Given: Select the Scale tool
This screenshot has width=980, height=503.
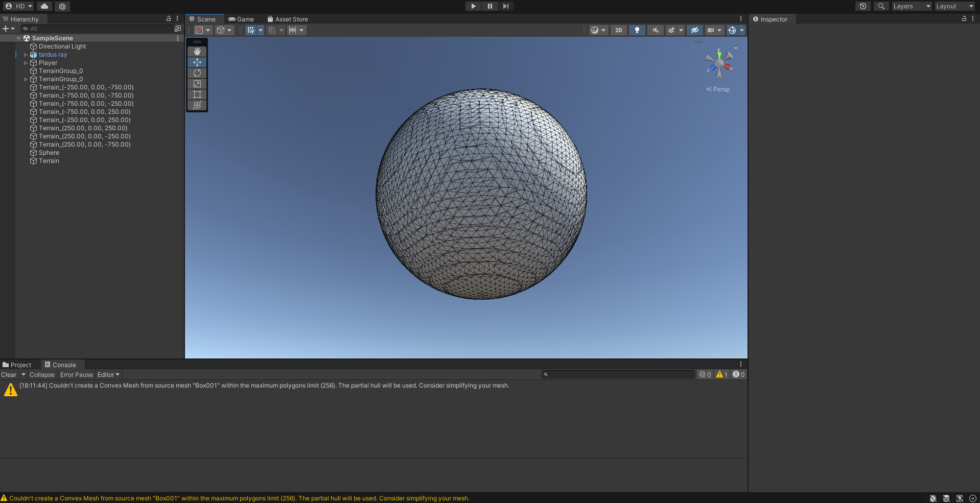Looking at the screenshot, I should (197, 84).
